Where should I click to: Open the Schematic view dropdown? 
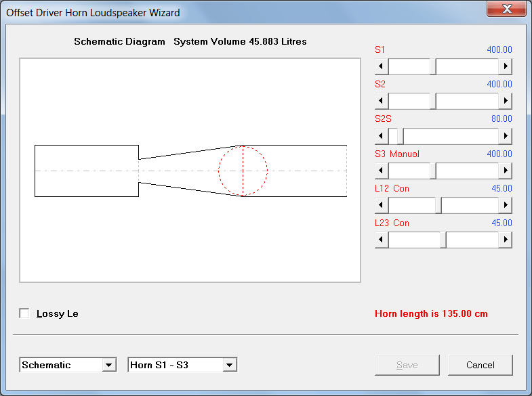pos(108,365)
